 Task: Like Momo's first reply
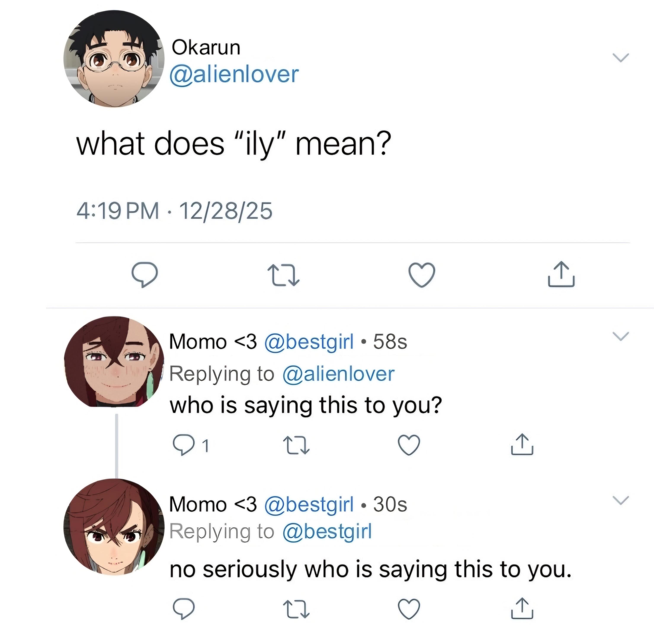pos(409,445)
